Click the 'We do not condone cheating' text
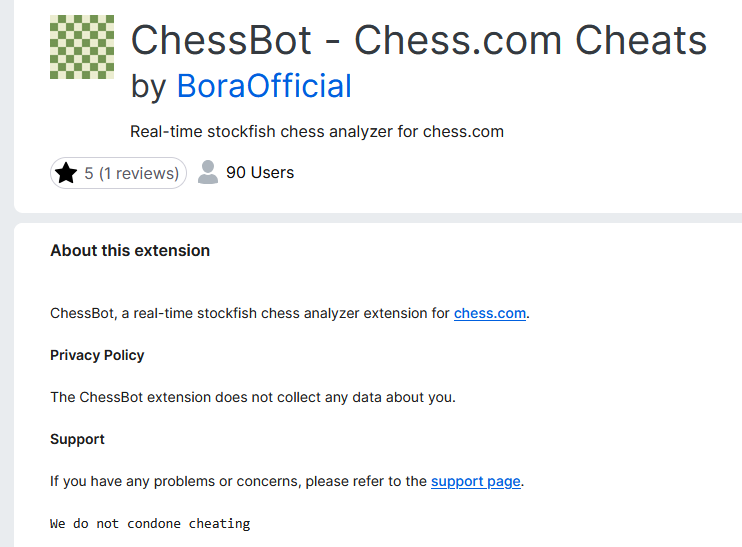 [x=150, y=523]
